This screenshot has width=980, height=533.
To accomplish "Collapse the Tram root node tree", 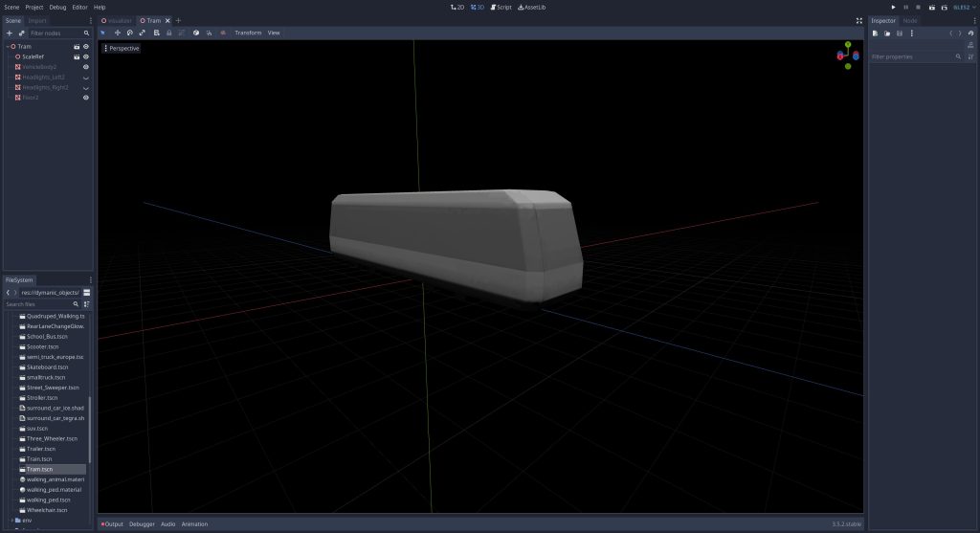I will point(7,46).
